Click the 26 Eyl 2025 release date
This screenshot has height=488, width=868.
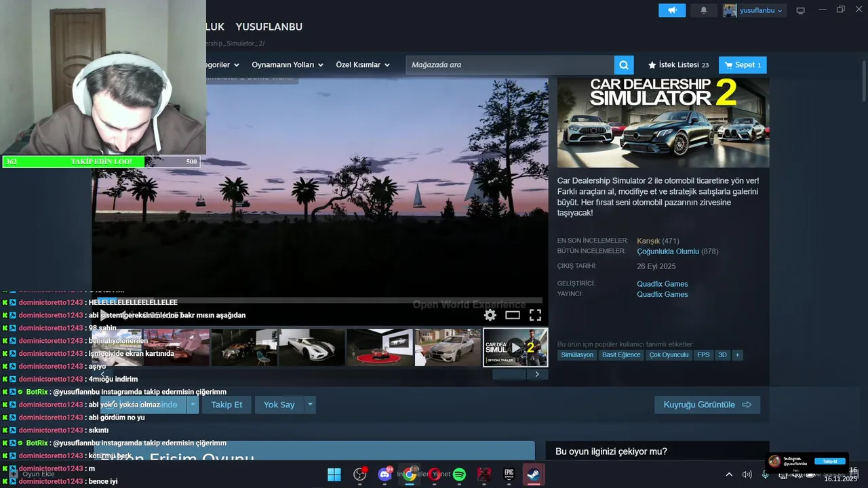pos(656,266)
